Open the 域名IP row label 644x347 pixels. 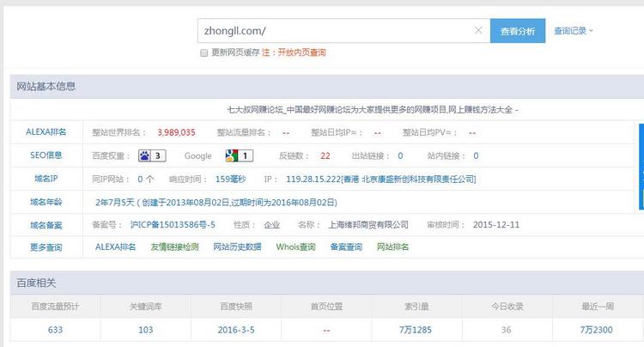click(46, 179)
